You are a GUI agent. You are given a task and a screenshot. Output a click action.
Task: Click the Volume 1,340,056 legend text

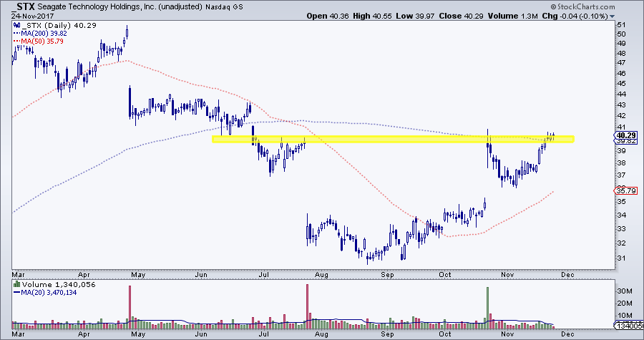tap(59, 284)
